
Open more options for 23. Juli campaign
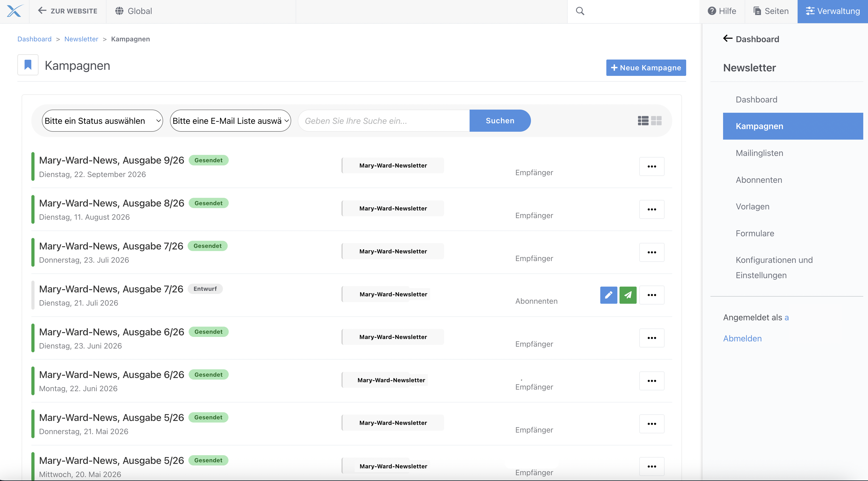pos(652,252)
